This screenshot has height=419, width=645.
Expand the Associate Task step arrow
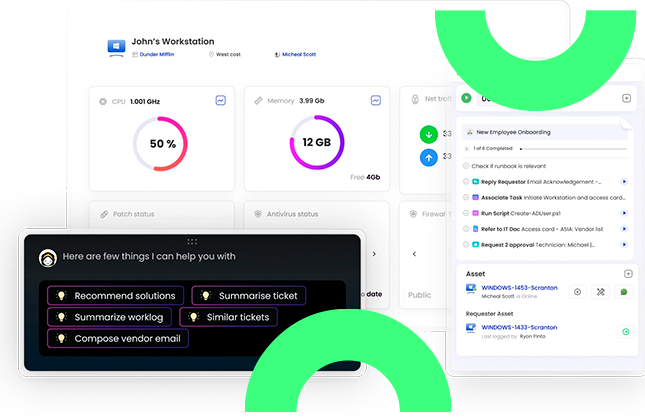click(624, 197)
